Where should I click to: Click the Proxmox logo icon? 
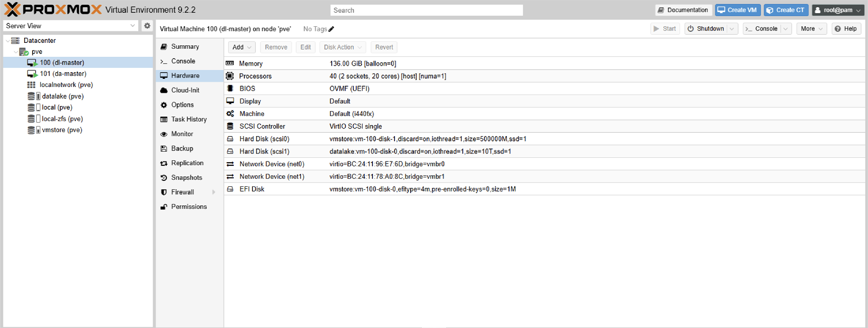coord(12,9)
